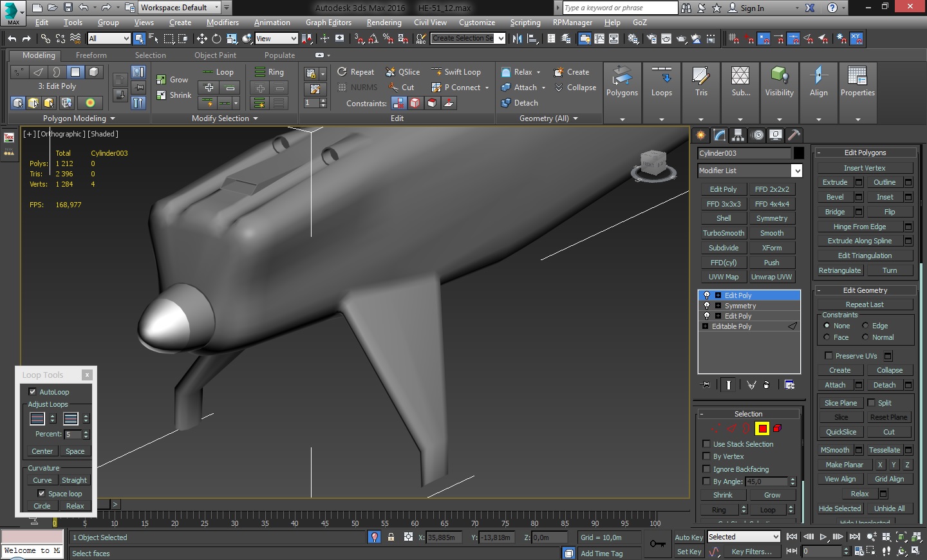927x560 pixels.
Task: Click the Polygon selection level icon
Action: [x=762, y=429]
